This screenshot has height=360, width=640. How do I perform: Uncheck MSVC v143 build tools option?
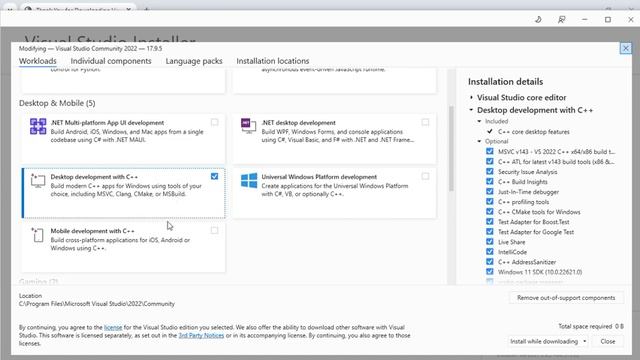490,151
